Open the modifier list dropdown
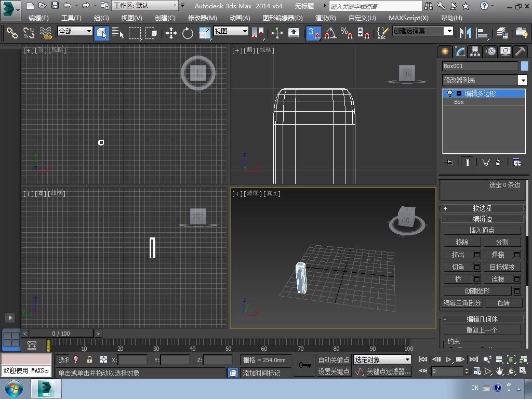This screenshot has width=532, height=399. pos(523,80)
